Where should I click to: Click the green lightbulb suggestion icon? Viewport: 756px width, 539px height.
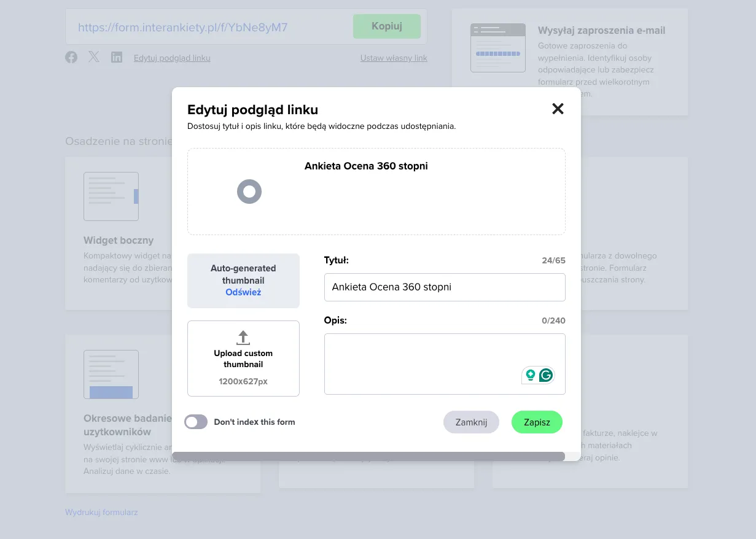[x=530, y=375]
